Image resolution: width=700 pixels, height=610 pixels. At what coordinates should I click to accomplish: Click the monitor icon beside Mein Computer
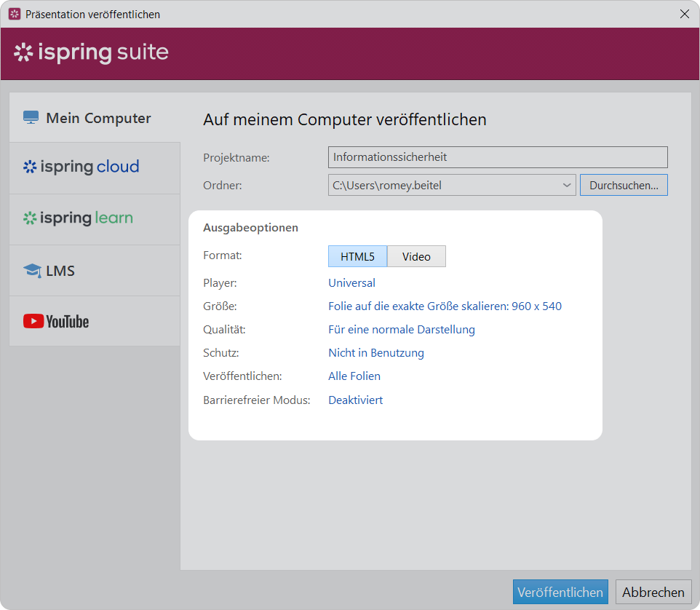coord(31,117)
